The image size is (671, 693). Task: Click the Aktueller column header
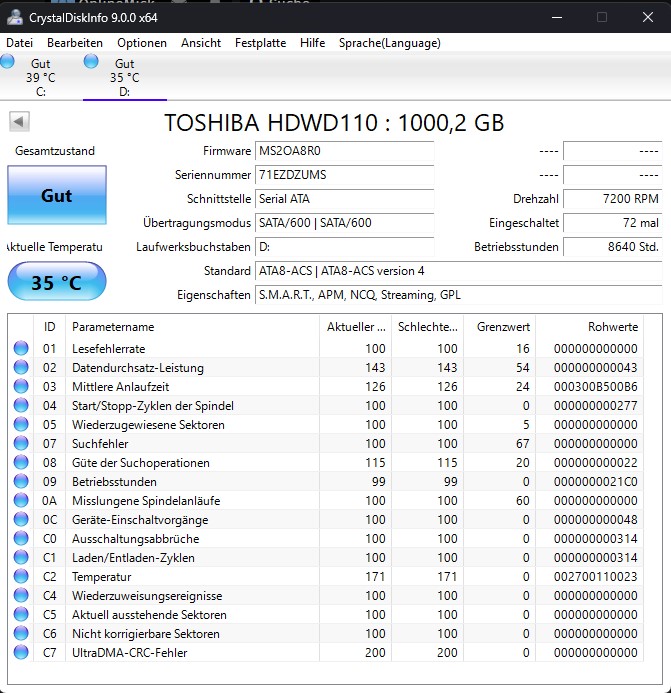click(x=355, y=327)
